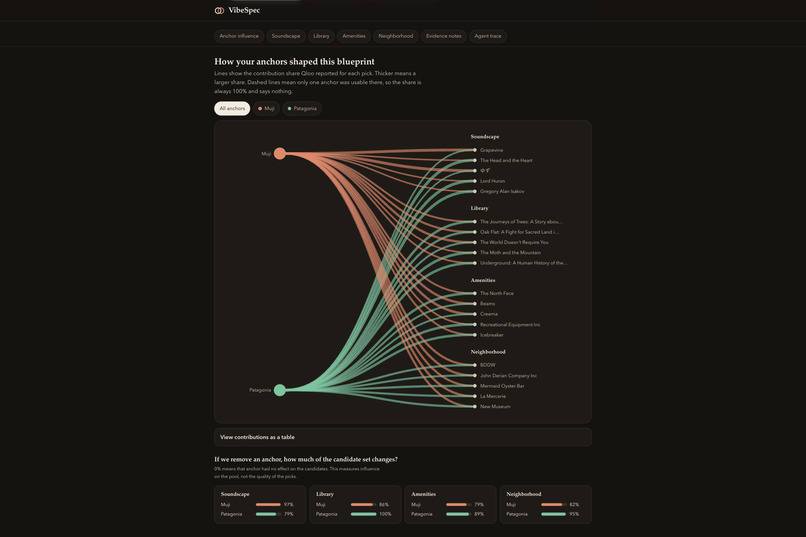Click the Grapevine node dot
This screenshot has width=806, height=537.
click(474, 150)
